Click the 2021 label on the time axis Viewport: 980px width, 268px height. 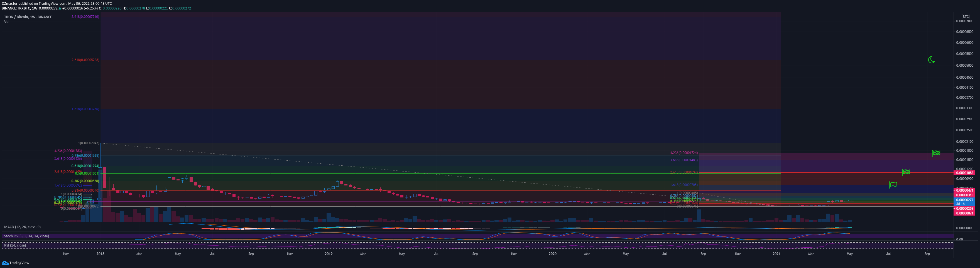pos(776,253)
